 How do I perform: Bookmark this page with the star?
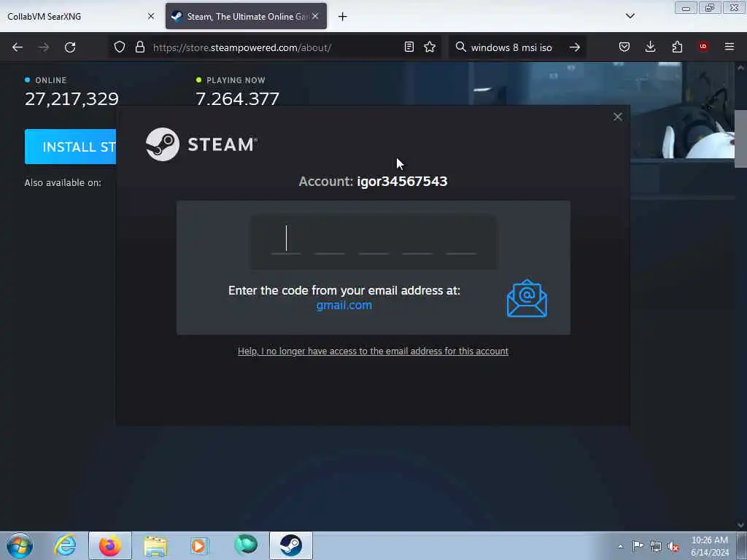(x=430, y=47)
